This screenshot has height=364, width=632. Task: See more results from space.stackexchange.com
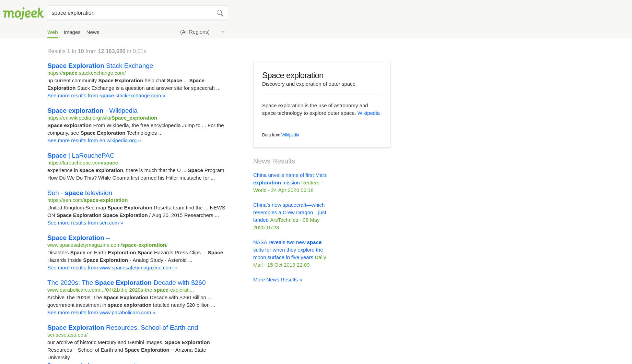(106, 96)
